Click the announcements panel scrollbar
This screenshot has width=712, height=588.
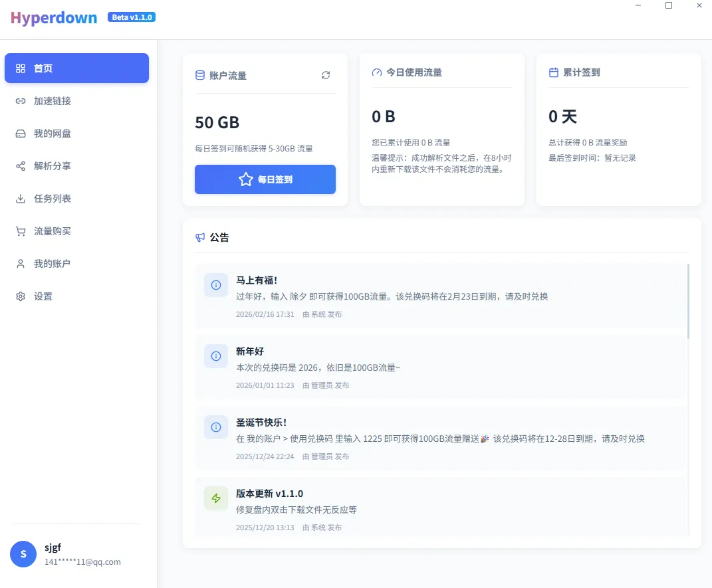coord(688,301)
